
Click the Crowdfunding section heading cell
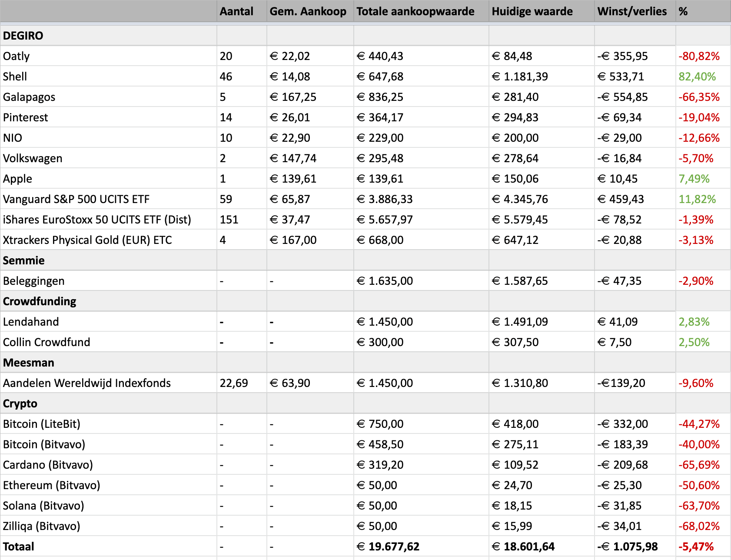(109, 301)
